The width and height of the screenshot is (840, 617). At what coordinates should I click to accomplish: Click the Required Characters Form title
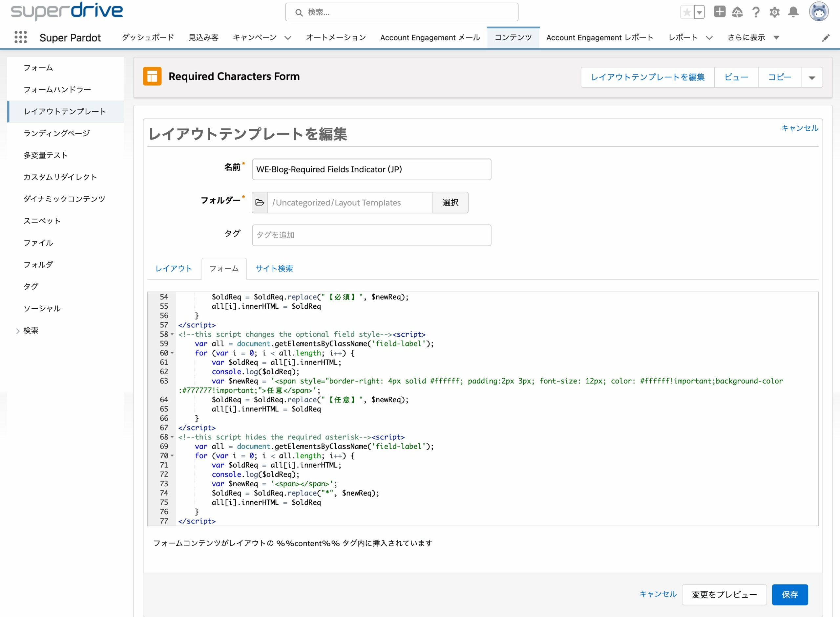tap(234, 76)
